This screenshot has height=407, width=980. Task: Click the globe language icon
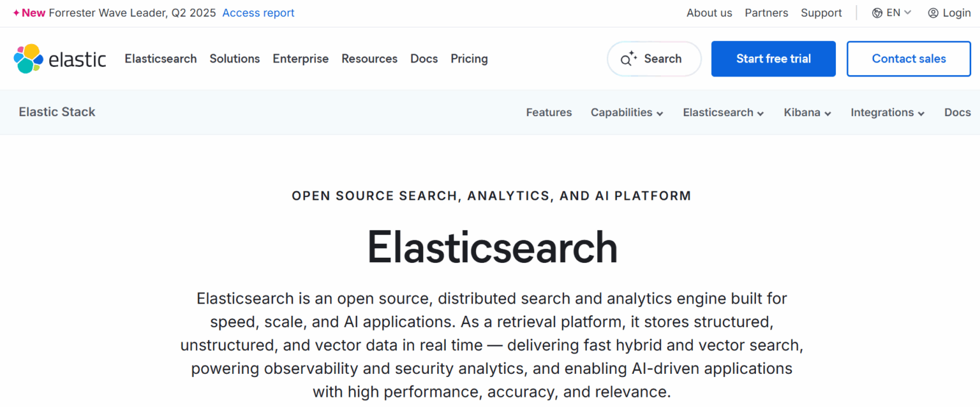[x=877, y=13]
